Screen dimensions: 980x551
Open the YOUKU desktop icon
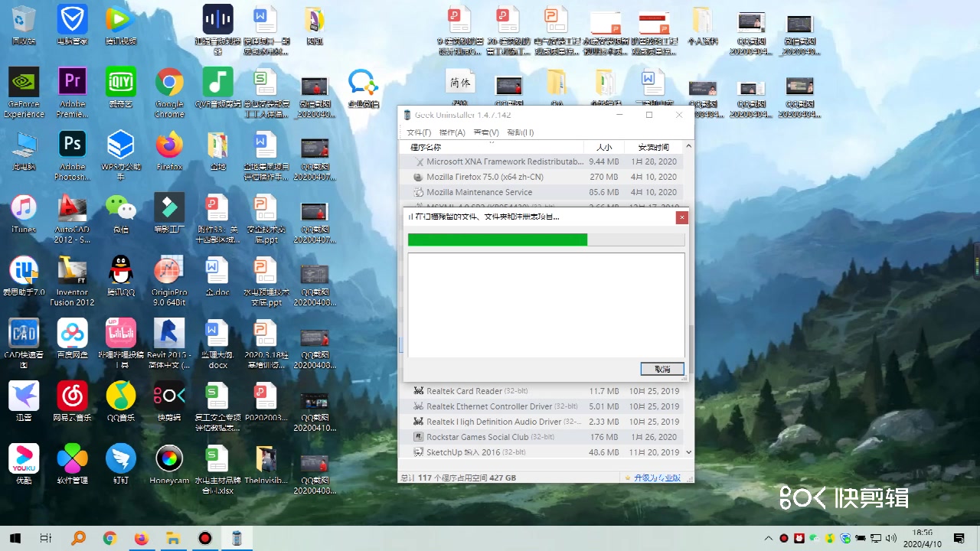pyautogui.click(x=24, y=463)
